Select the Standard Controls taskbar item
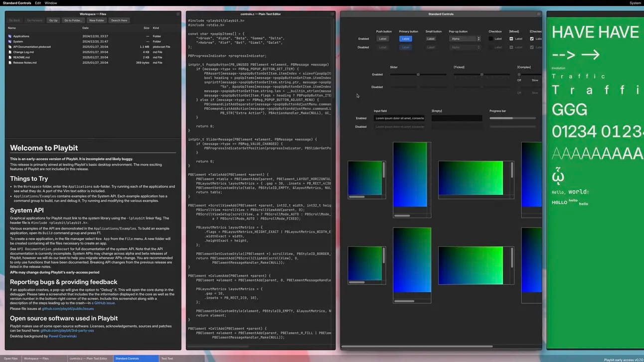This screenshot has width=644, height=362. (136, 359)
